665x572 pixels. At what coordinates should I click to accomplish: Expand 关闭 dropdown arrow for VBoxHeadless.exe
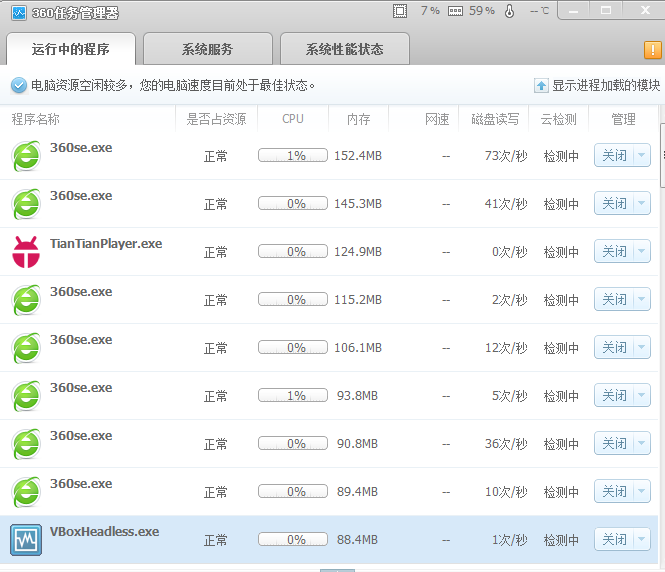pyautogui.click(x=642, y=539)
